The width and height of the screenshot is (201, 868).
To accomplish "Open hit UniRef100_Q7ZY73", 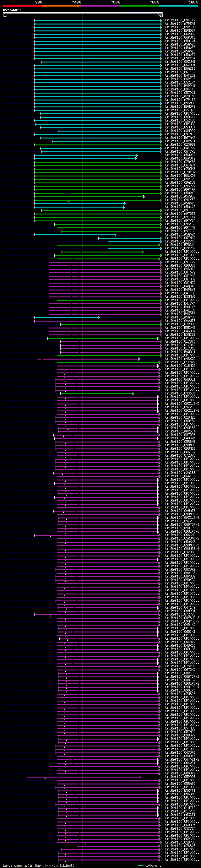I will [x=180, y=614].
